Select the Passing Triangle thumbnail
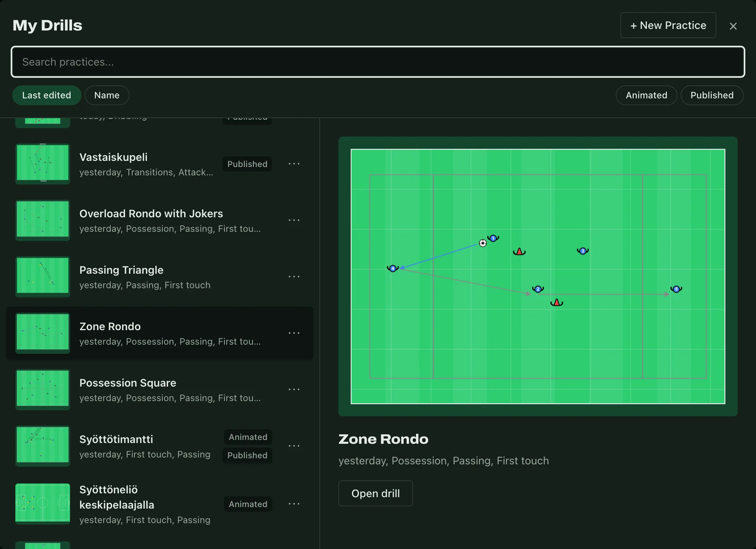The image size is (756, 549). [43, 277]
